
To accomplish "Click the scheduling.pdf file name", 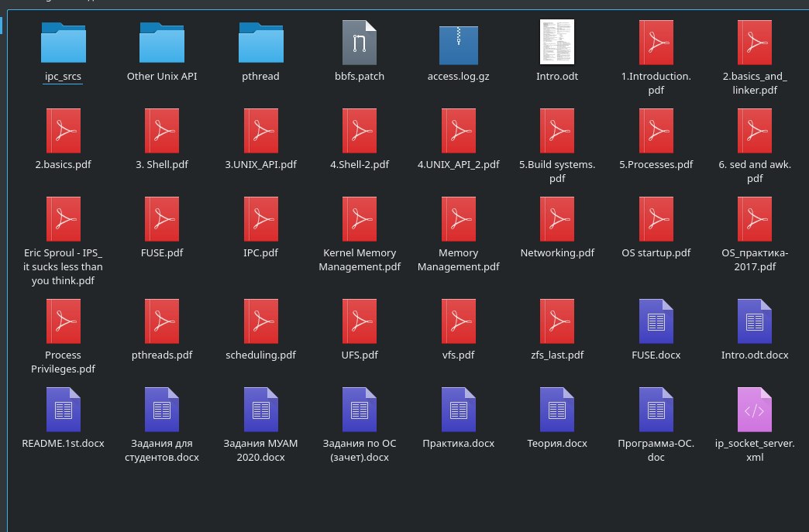I will pyautogui.click(x=260, y=355).
